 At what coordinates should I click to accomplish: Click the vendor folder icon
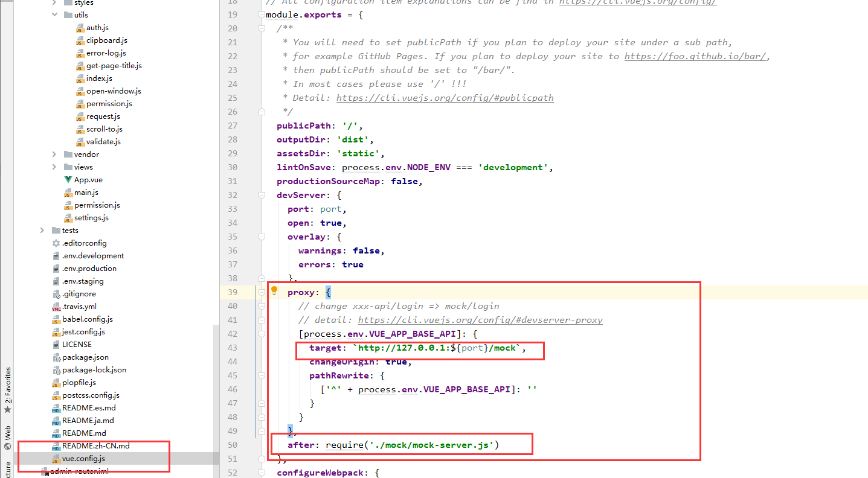pos(68,155)
